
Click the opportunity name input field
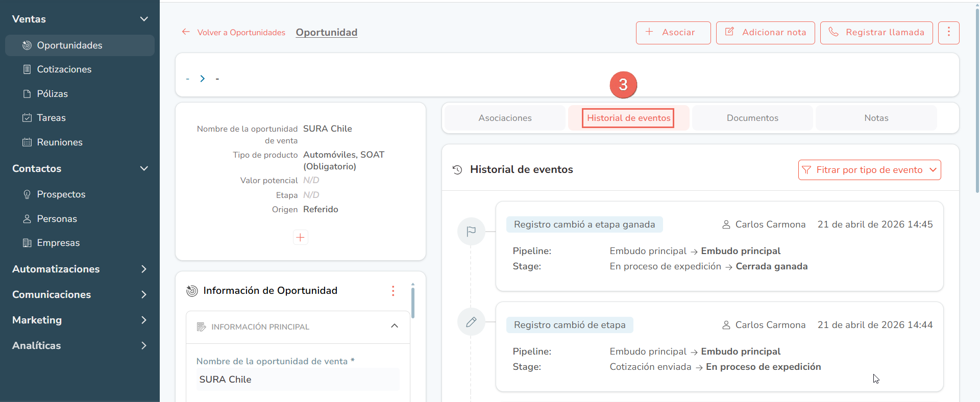pyautogui.click(x=298, y=380)
